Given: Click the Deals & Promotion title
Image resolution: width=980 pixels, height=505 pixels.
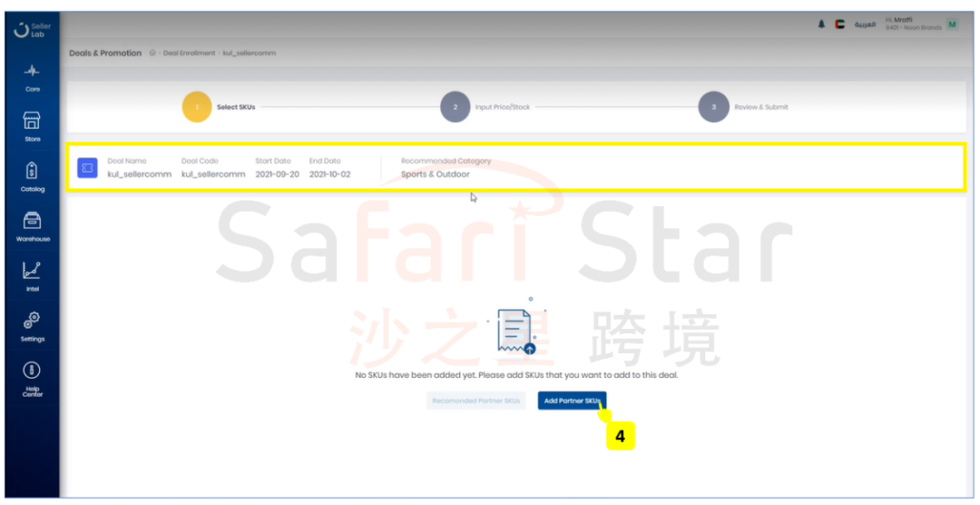Looking at the screenshot, I should pyautogui.click(x=105, y=54).
